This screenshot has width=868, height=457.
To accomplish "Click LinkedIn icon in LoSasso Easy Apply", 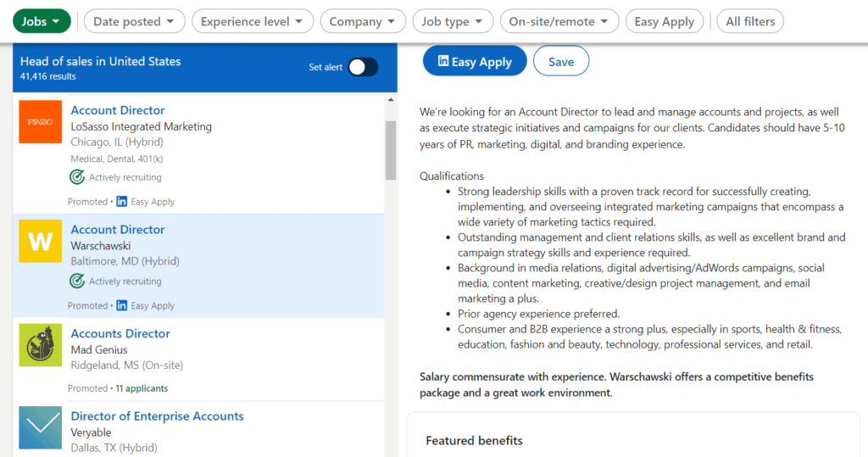I will [x=122, y=201].
